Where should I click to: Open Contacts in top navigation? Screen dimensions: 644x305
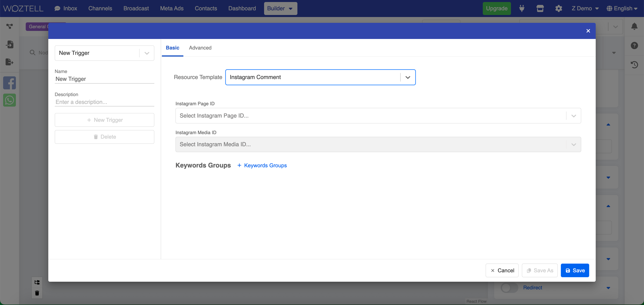pyautogui.click(x=206, y=9)
